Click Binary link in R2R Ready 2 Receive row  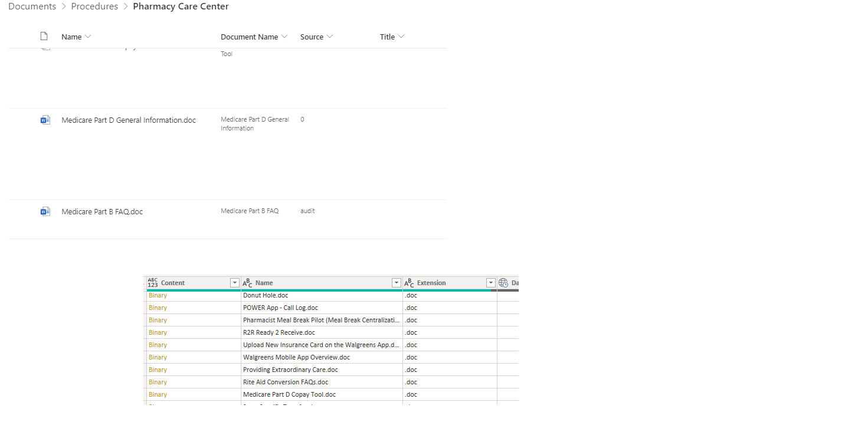(x=158, y=332)
